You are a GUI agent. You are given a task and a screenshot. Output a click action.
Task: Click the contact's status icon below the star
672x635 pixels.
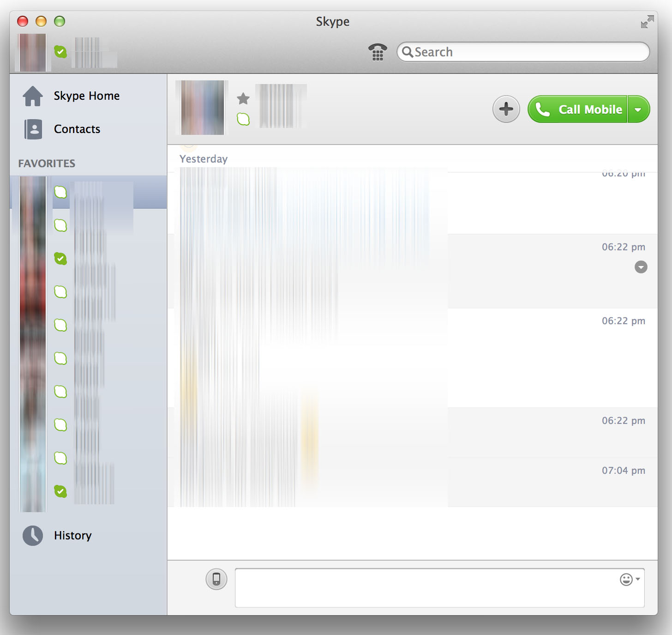point(243,119)
